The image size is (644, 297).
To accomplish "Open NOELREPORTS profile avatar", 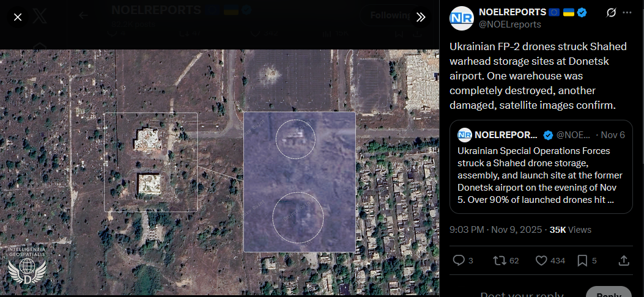I will click(x=462, y=18).
